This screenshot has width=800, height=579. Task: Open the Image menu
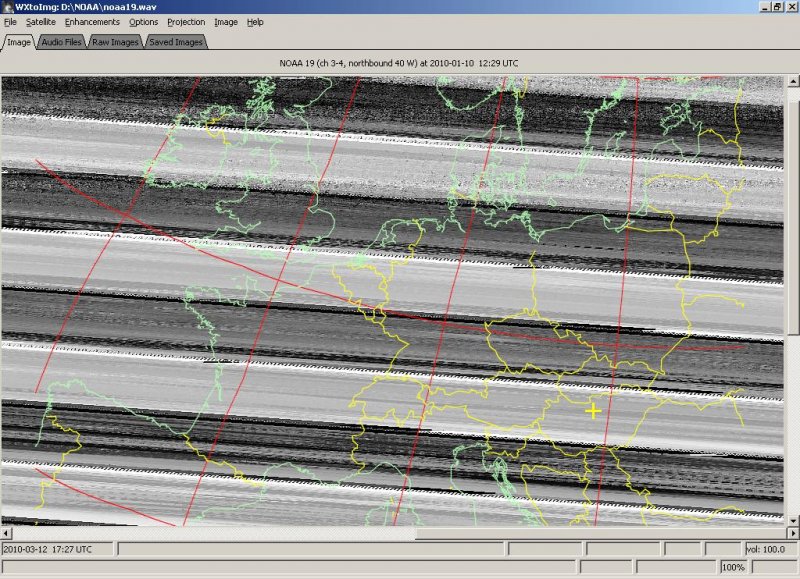(226, 22)
